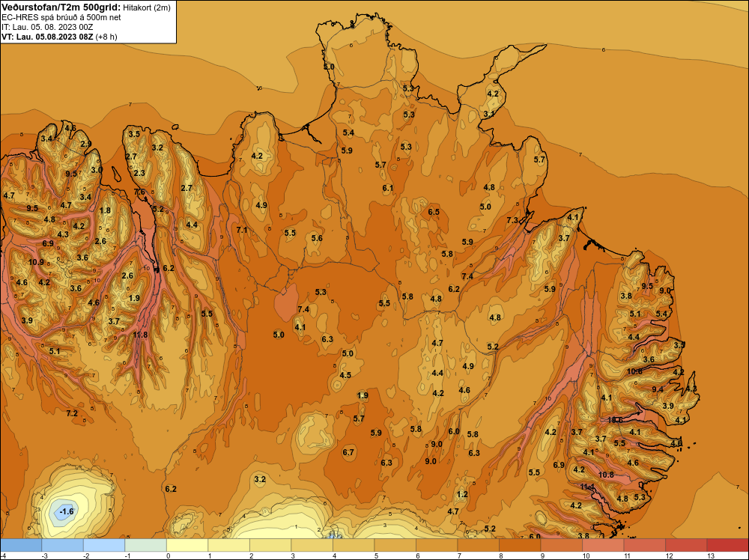
Task: Select the 12 label on the color scale
Action: coord(669,556)
